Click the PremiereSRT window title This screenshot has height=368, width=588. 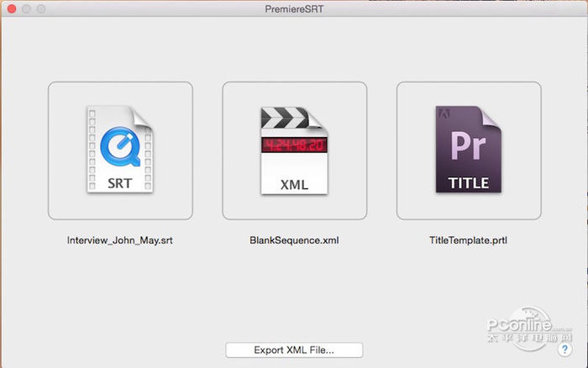tap(294, 8)
